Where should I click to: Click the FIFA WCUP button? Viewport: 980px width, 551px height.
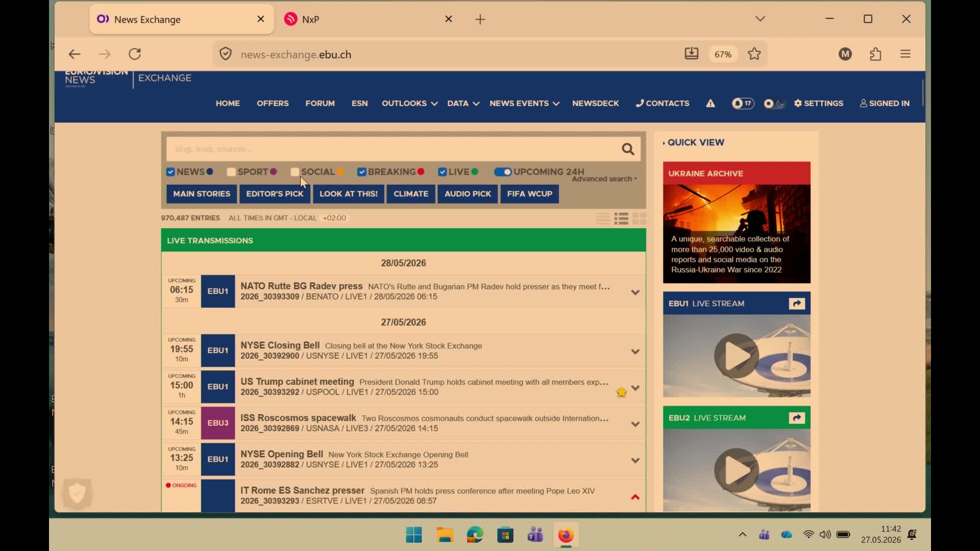click(x=530, y=194)
